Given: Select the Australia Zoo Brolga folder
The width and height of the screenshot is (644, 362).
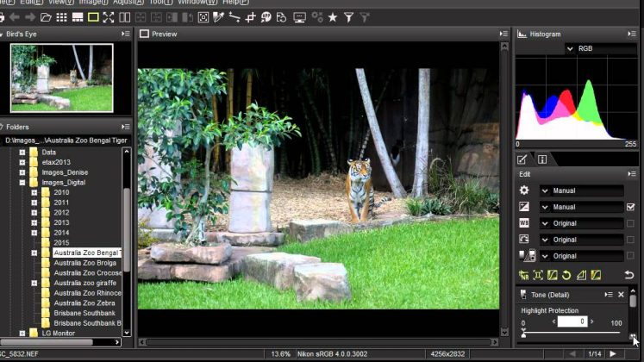Looking at the screenshot, I should [85, 263].
